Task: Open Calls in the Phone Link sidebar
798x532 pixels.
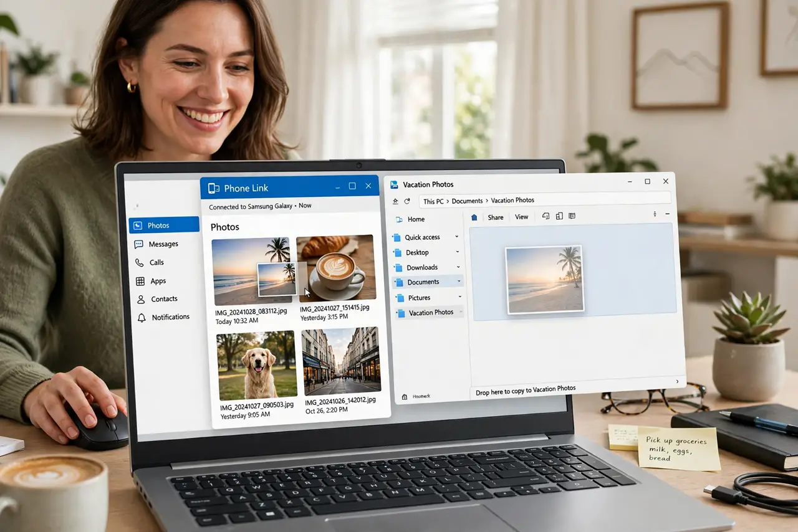Action: tap(150, 263)
